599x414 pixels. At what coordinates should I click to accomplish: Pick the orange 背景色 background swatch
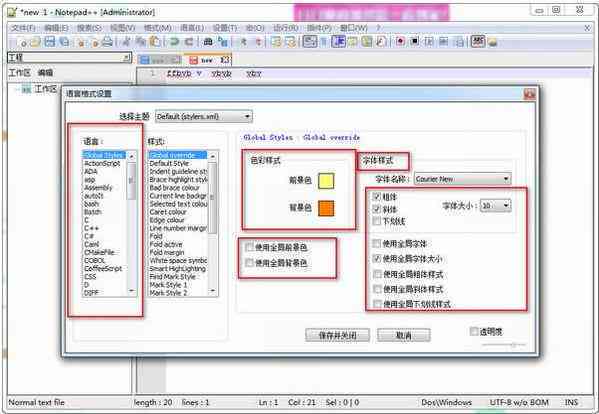coord(326,209)
